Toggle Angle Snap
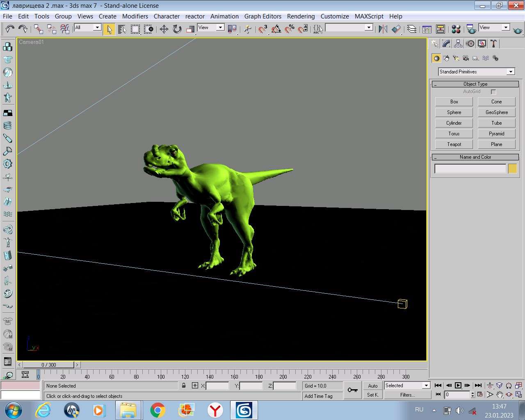The height and width of the screenshot is (420, 525). [276, 29]
